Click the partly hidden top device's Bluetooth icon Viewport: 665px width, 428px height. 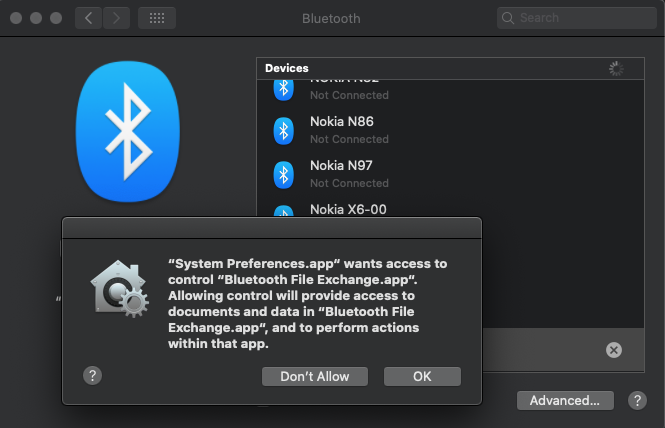coord(284,90)
